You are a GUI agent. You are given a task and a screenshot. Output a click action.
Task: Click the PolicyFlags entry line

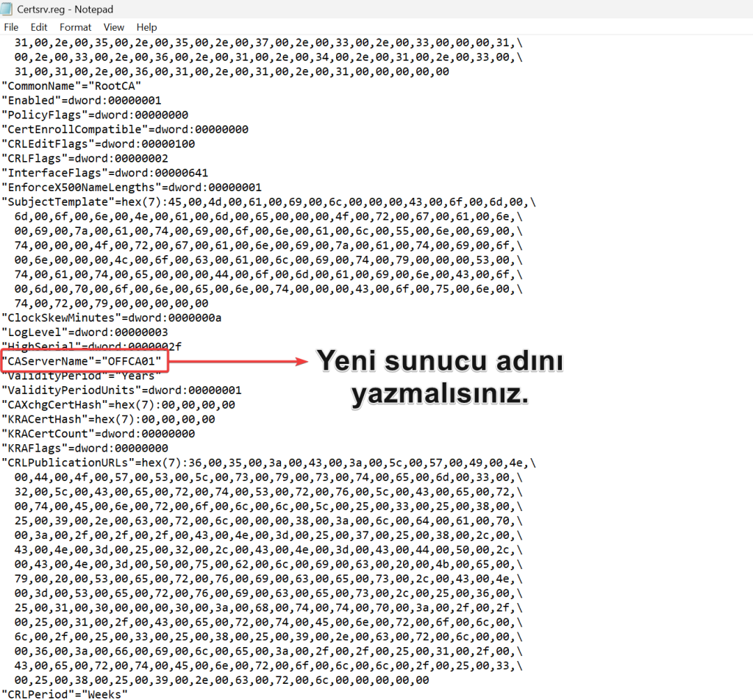[95, 115]
